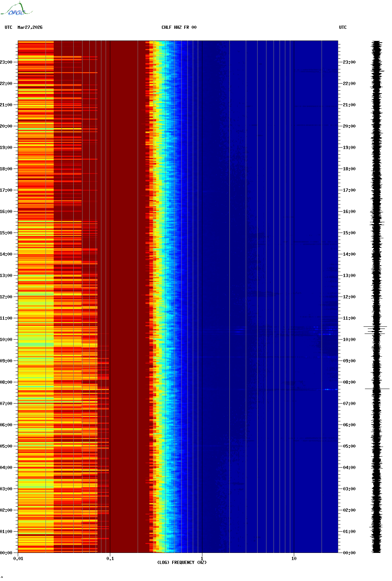Click '07:00' on the left time axis
The image size is (392, 581).
(x=6, y=404)
